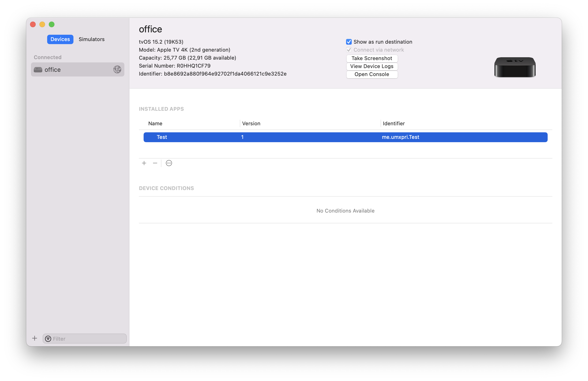588x381 pixels.
Task: Click the me.umxpri.Test identifier cell
Action: click(x=401, y=137)
